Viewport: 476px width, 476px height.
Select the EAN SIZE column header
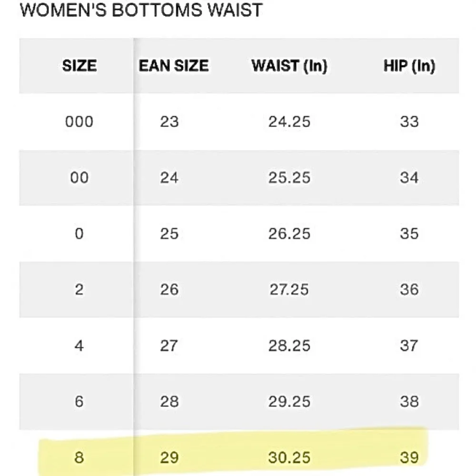tap(174, 66)
